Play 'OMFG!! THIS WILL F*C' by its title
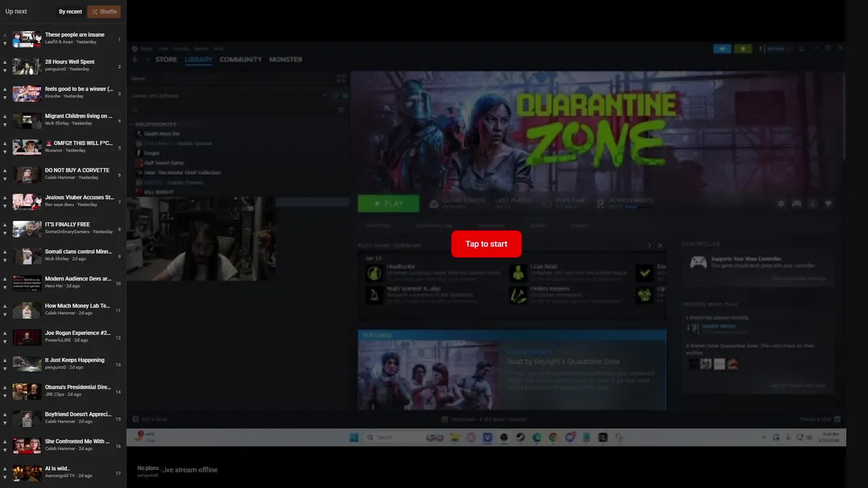This screenshot has height=488, width=868. (x=79, y=143)
